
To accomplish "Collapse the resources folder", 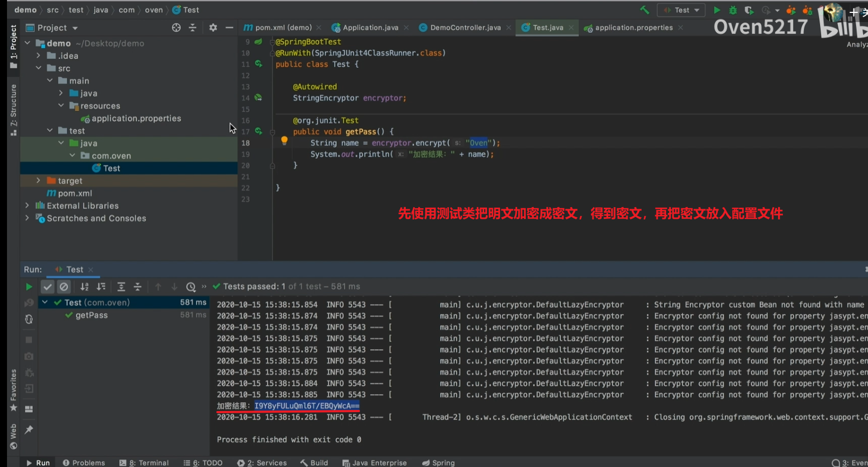I will tap(61, 105).
